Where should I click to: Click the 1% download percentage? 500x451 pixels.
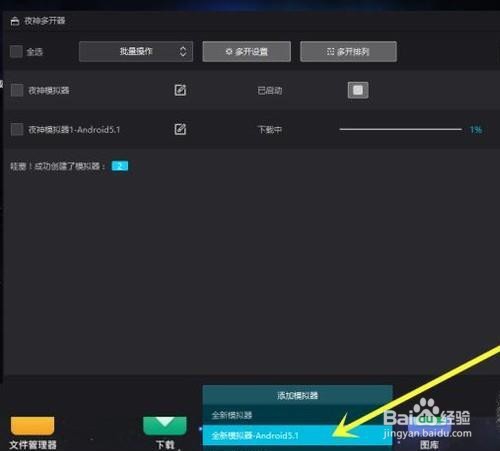pyautogui.click(x=476, y=129)
